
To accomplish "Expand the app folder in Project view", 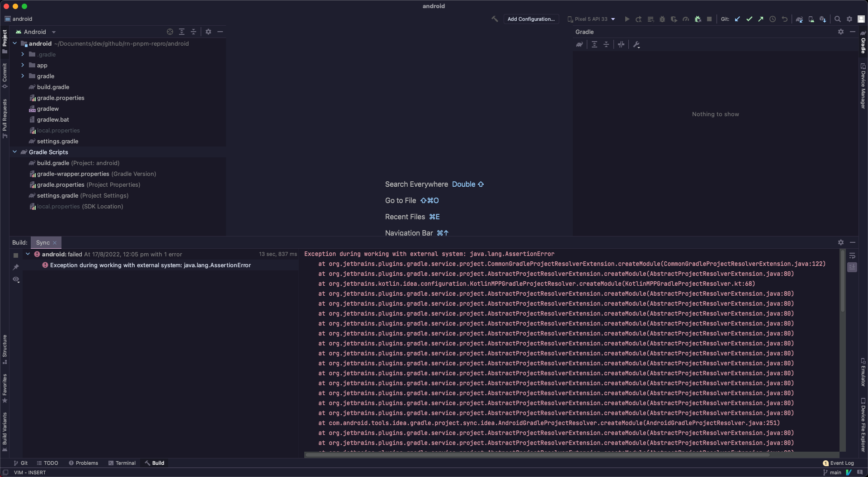I will tap(22, 65).
